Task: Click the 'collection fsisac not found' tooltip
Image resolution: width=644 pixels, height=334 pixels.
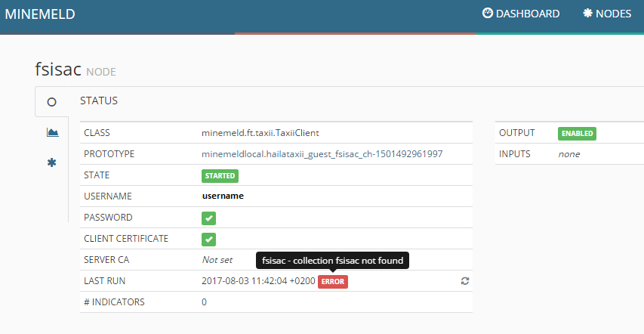Action: point(333,261)
